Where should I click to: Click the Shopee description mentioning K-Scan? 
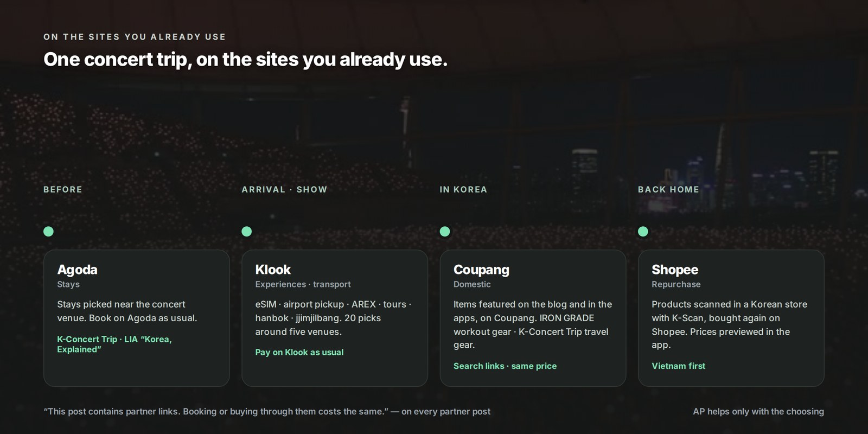pyautogui.click(x=730, y=324)
